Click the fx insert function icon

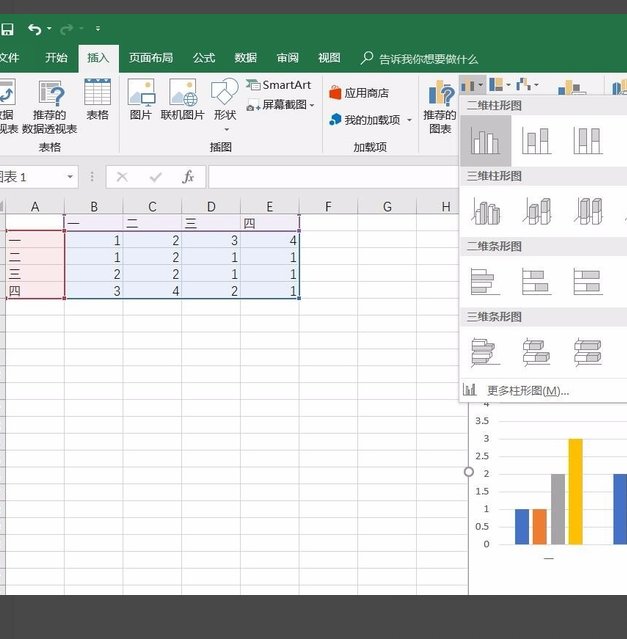[188, 177]
